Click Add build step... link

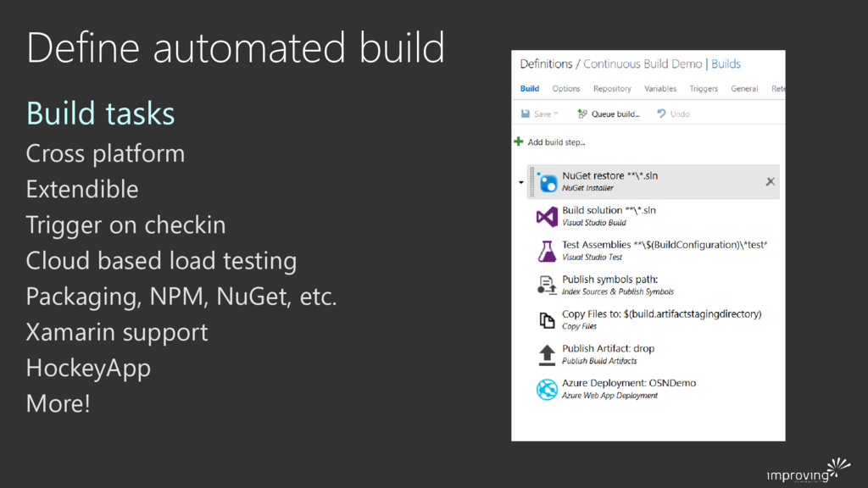point(556,142)
